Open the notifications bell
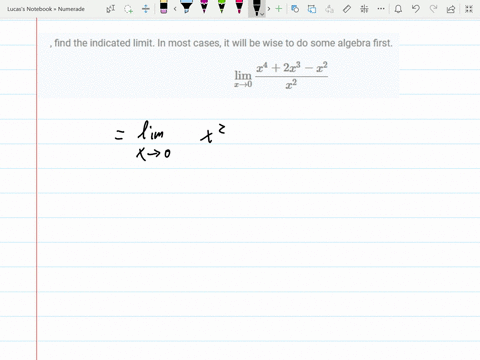 coord(398,9)
